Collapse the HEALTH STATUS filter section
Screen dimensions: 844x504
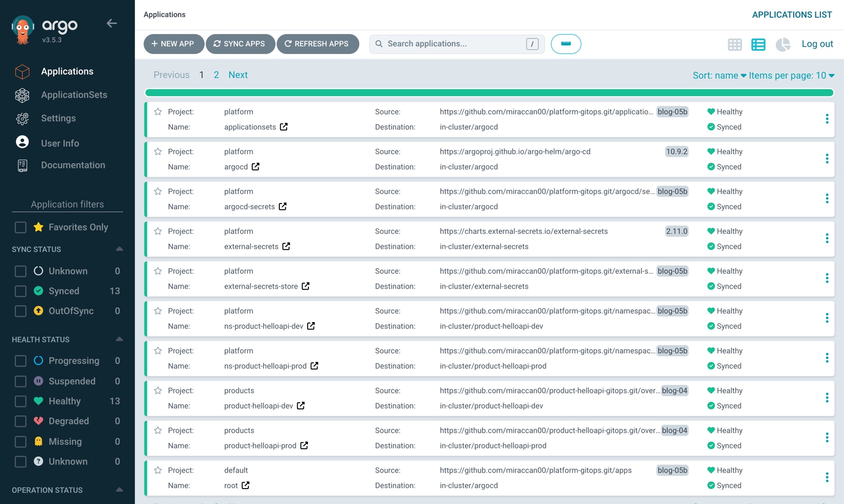pyautogui.click(x=119, y=339)
